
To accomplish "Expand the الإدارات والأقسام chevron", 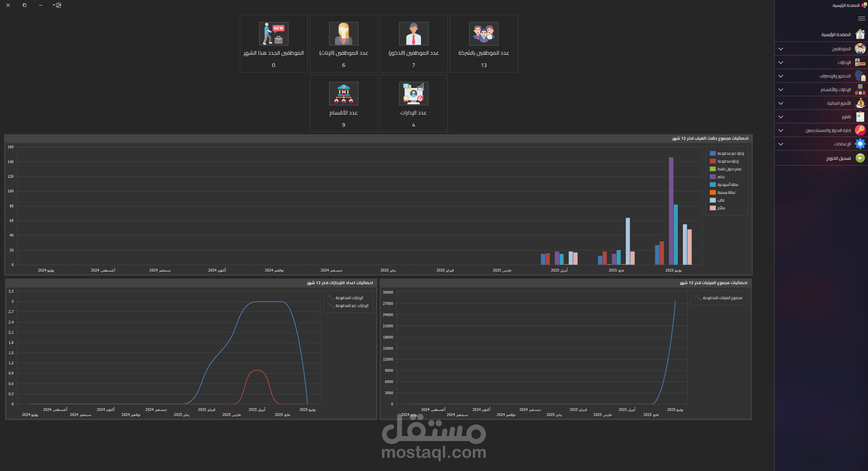I will click(x=781, y=90).
